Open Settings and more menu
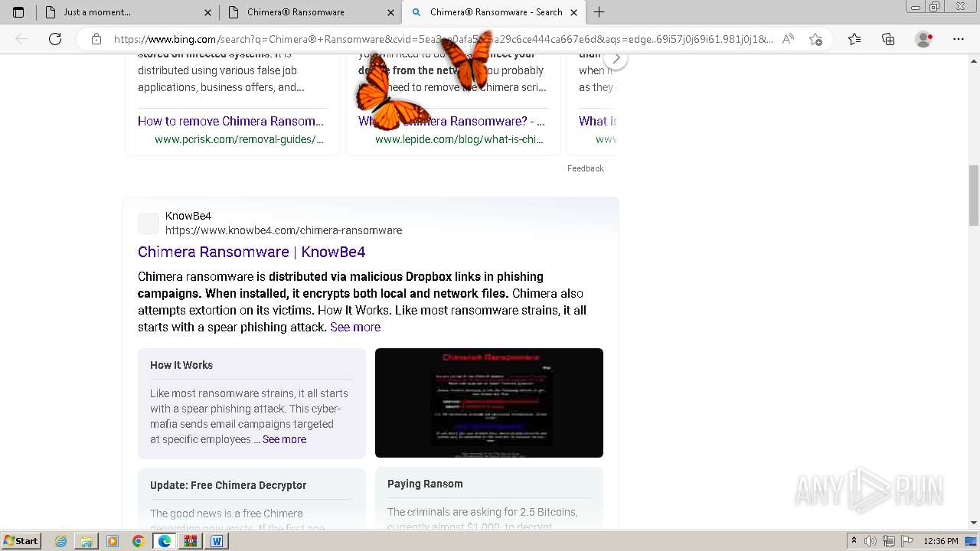980x551 pixels. coord(959,39)
